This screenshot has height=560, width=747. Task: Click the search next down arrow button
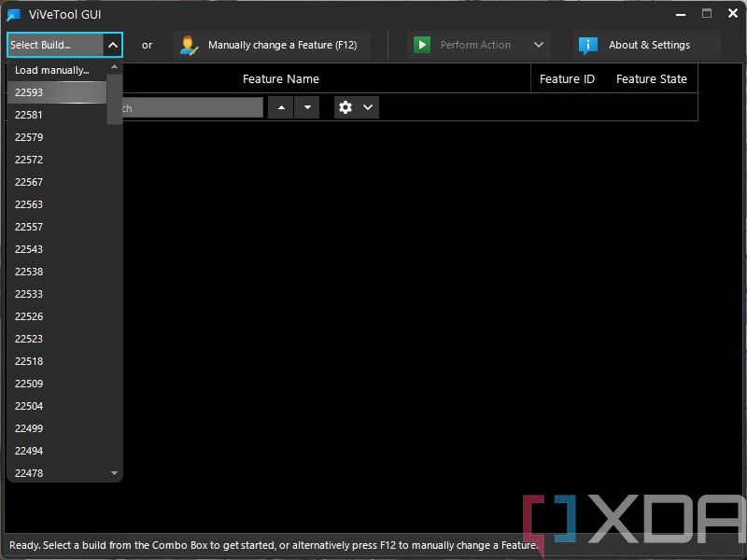307,107
